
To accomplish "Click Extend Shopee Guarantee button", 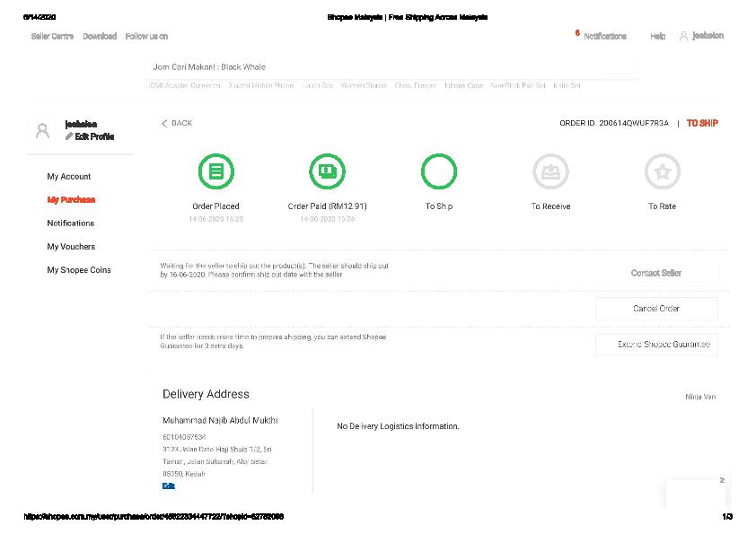I will [656, 344].
